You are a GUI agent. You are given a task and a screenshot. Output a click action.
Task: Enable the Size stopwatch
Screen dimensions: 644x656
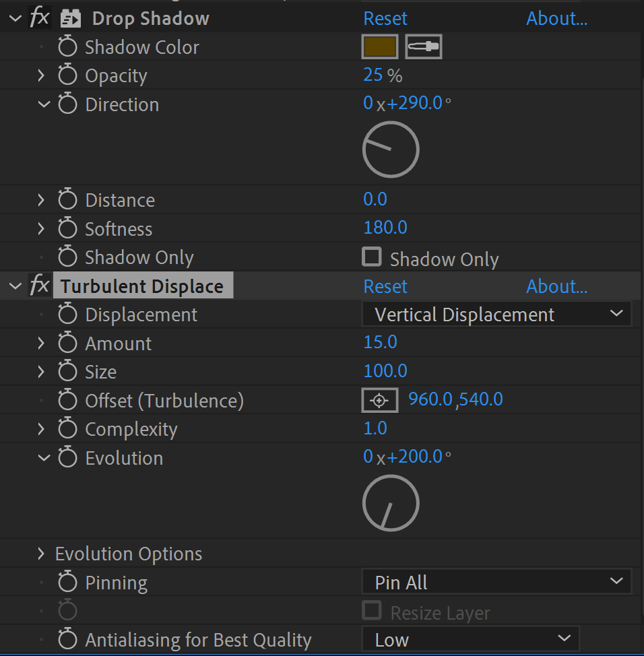pyautogui.click(x=67, y=372)
